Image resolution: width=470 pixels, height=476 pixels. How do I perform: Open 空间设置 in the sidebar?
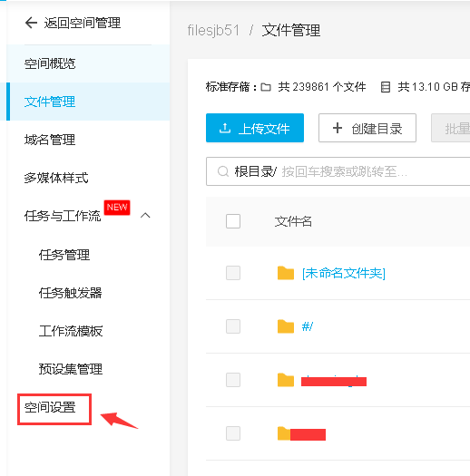(50, 407)
